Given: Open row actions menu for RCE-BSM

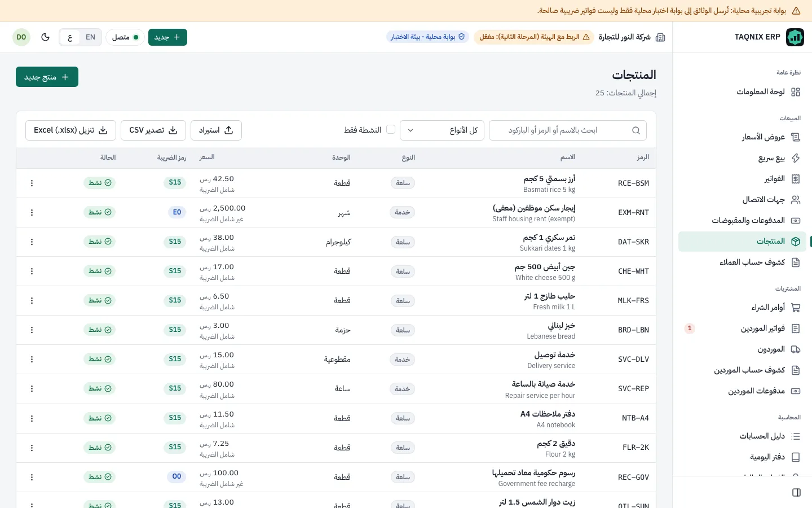Looking at the screenshot, I should (x=32, y=183).
